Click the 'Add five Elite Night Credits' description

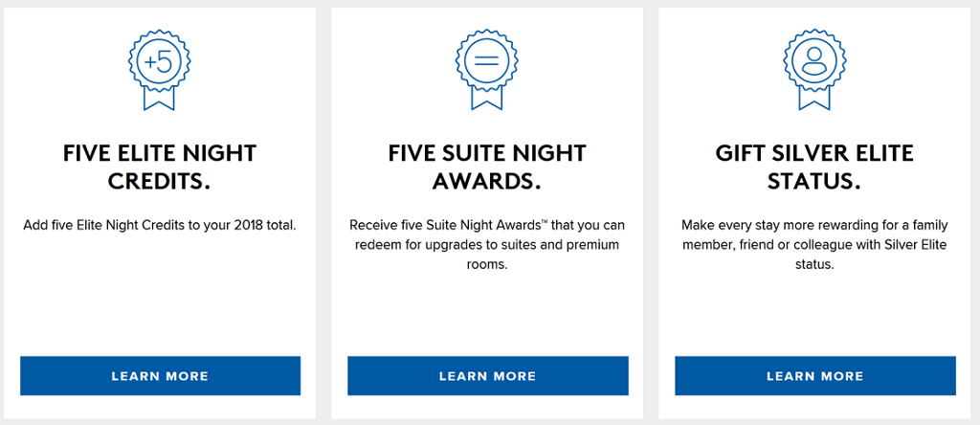(x=160, y=226)
